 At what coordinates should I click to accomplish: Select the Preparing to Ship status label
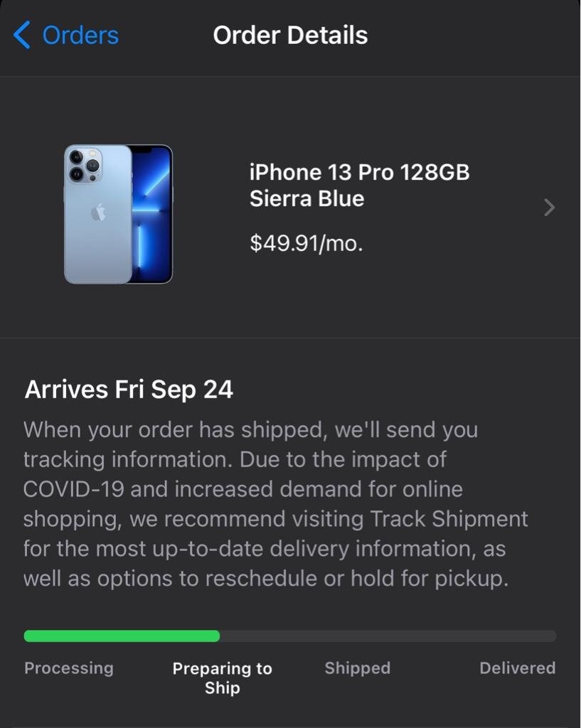point(222,678)
